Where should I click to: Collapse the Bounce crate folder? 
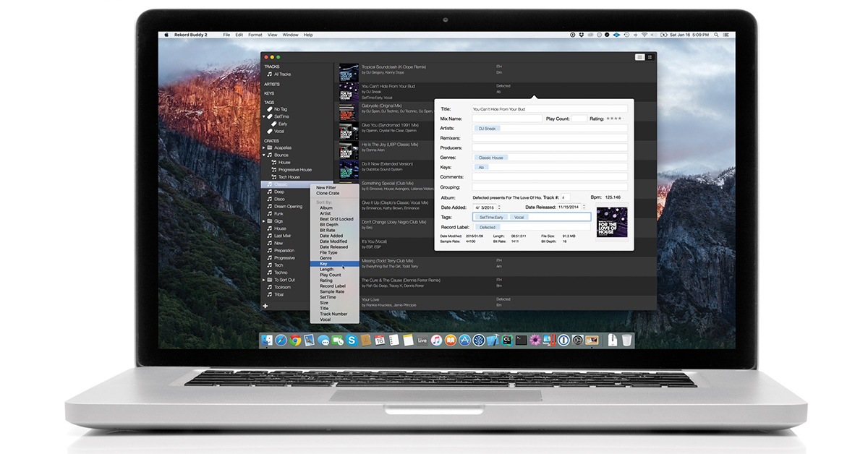tap(264, 155)
